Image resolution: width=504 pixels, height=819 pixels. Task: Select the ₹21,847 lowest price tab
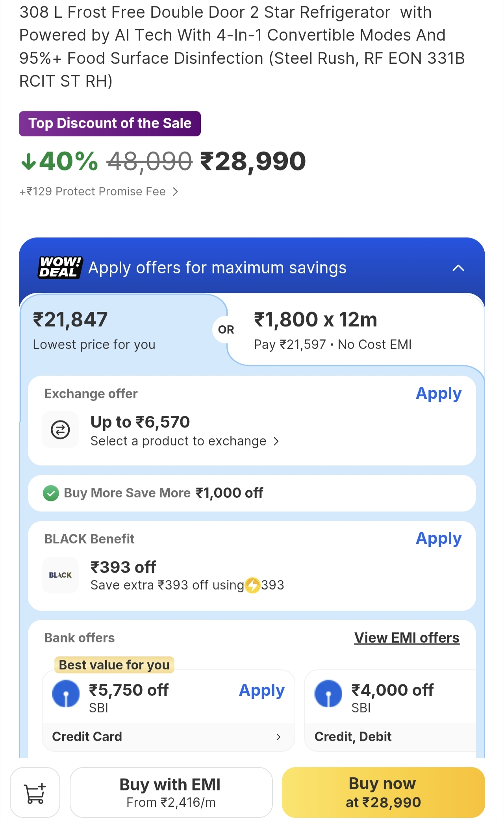[118, 330]
